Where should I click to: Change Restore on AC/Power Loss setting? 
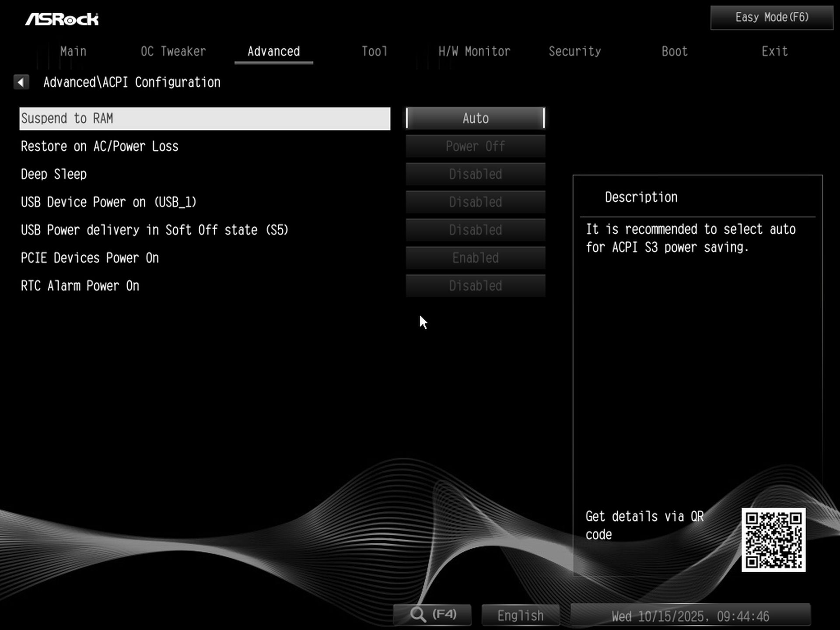[x=475, y=146]
